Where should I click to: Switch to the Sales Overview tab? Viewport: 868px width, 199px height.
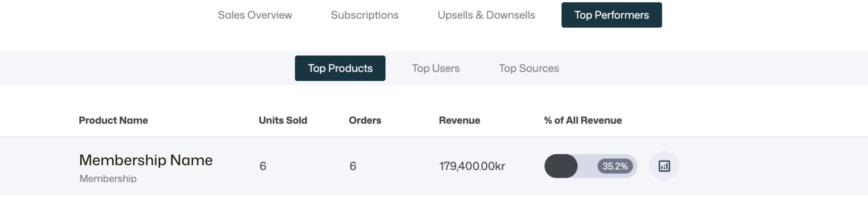[x=255, y=15]
